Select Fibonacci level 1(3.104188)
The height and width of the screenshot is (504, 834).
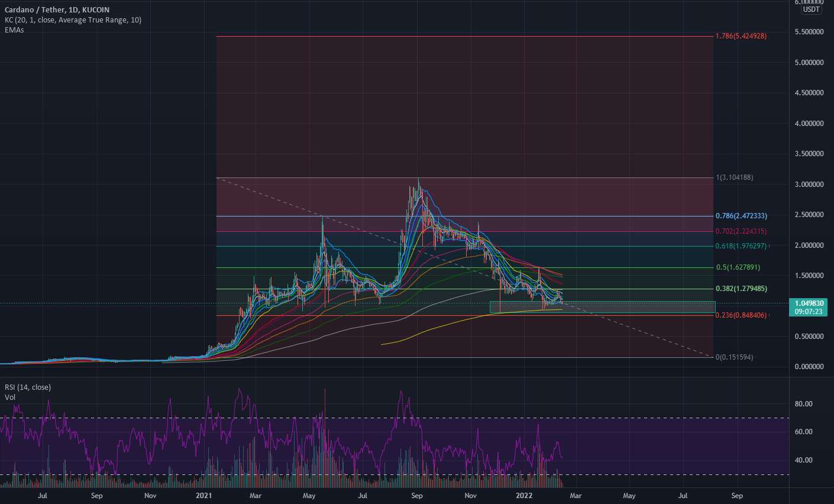[734, 177]
